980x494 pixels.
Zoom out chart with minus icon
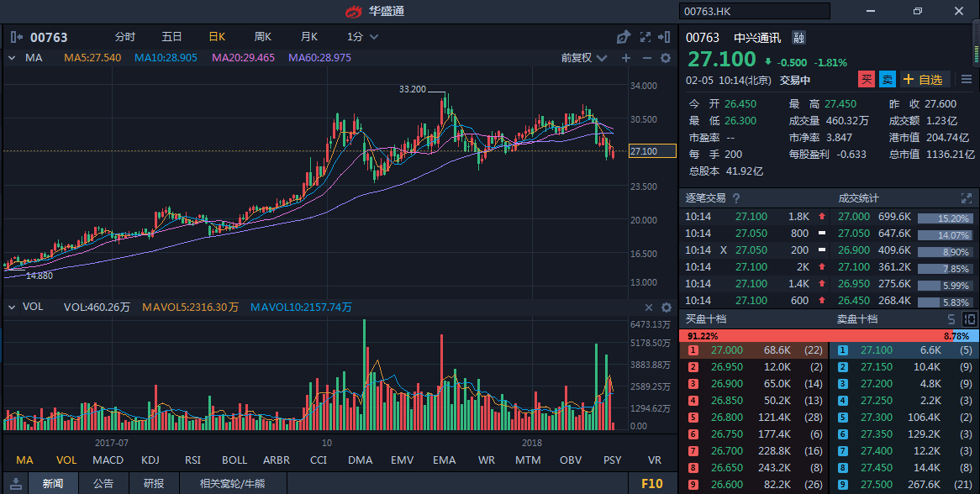[x=646, y=58]
